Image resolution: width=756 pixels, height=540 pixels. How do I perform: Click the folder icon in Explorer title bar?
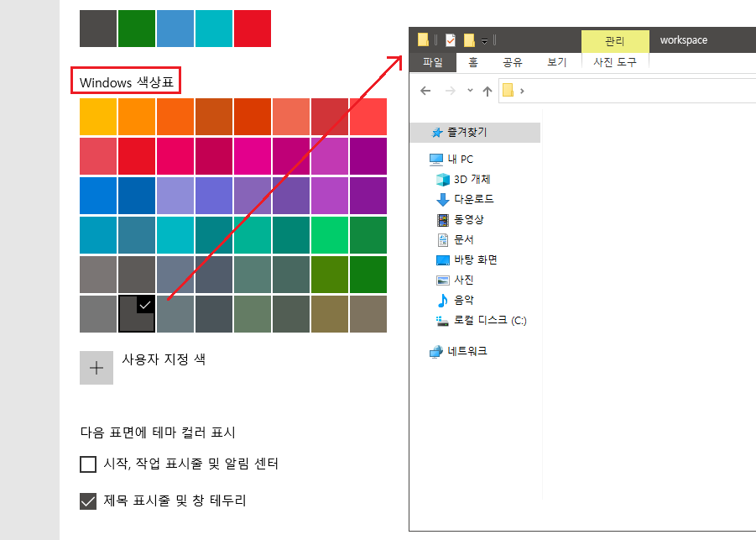coord(423,39)
